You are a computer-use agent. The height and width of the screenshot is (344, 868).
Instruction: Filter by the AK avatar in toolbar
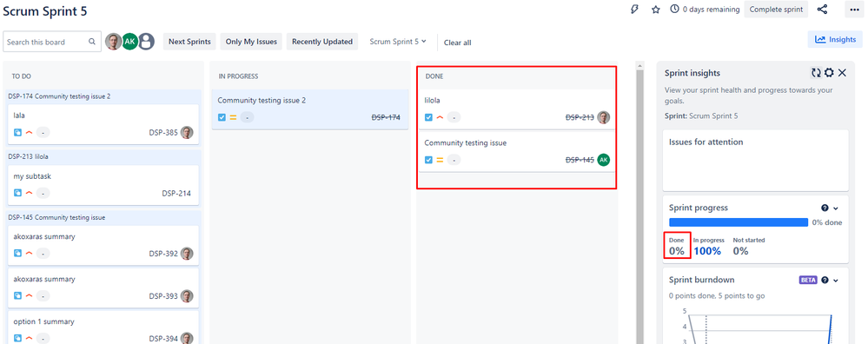pyautogui.click(x=129, y=42)
